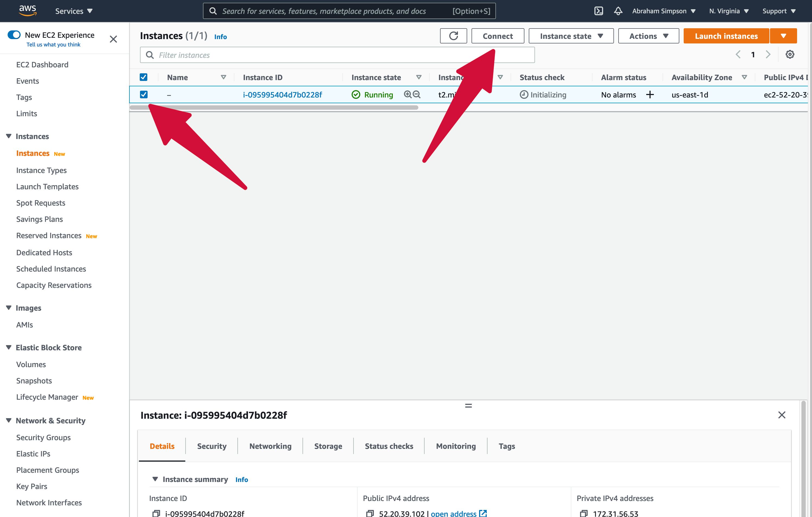Sort by Availability Zone column arrow
Image resolution: width=812 pixels, height=517 pixels.
(744, 77)
